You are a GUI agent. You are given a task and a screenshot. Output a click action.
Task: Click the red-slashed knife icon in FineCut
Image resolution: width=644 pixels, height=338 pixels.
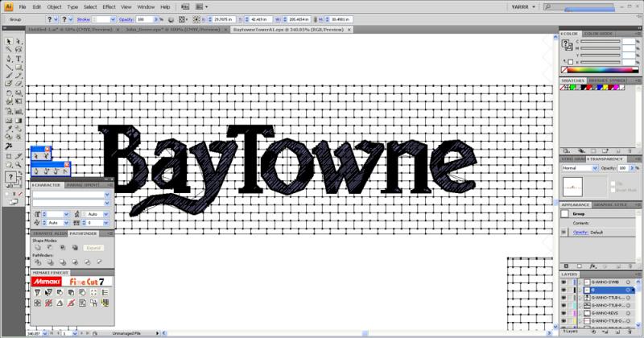[71, 303]
